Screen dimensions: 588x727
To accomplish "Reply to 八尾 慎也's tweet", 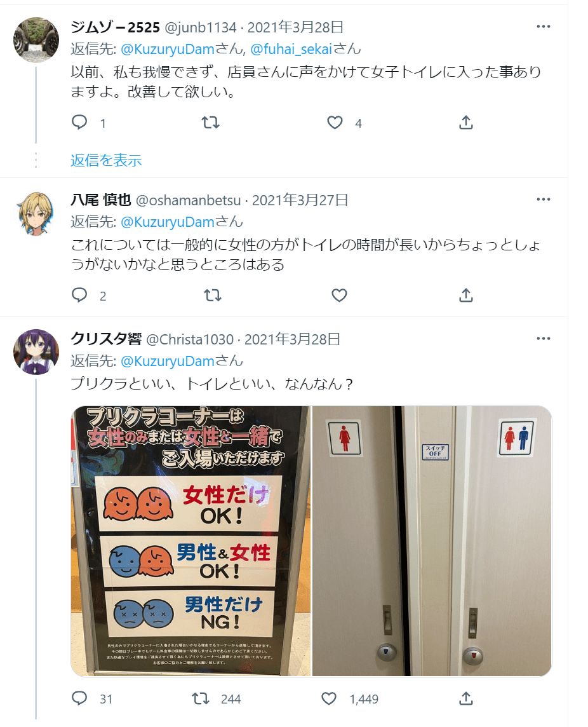I will tap(79, 295).
